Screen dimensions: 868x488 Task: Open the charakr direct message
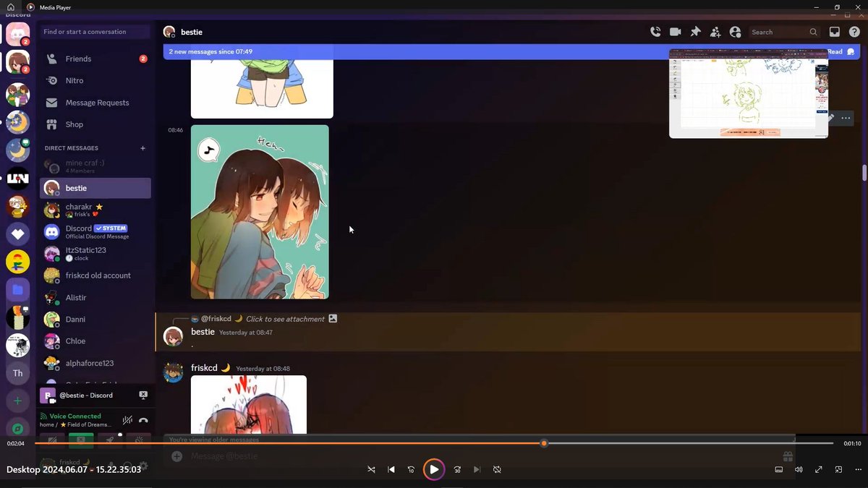[95, 210]
